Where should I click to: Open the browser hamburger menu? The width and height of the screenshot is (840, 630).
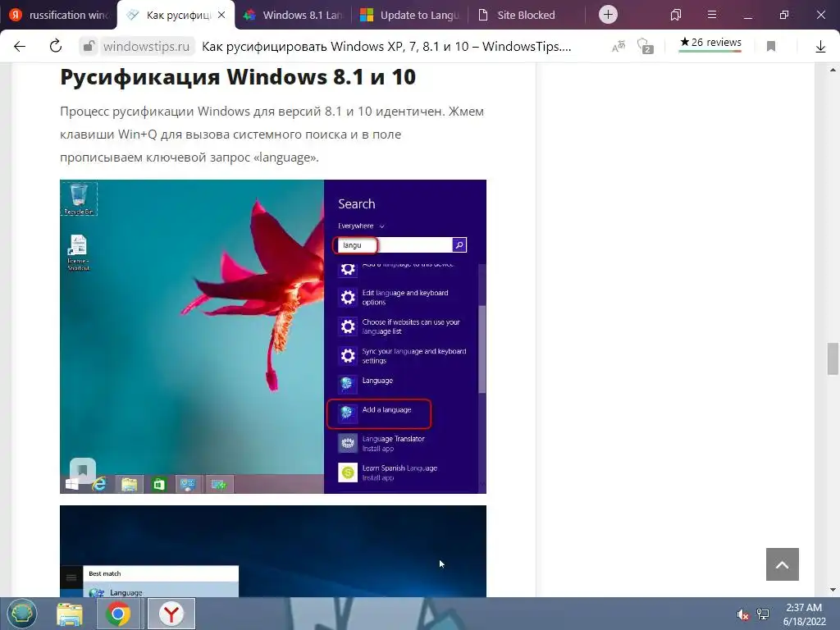click(x=712, y=15)
